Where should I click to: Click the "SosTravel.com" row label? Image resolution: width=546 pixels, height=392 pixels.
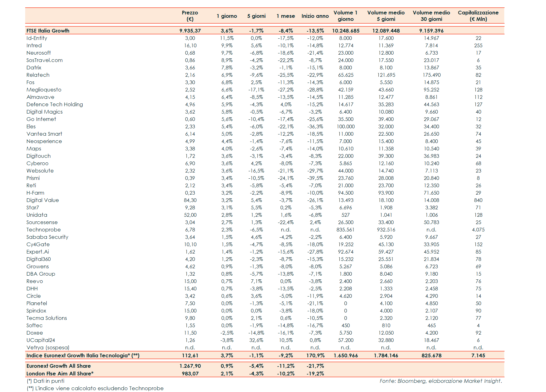click(45, 60)
